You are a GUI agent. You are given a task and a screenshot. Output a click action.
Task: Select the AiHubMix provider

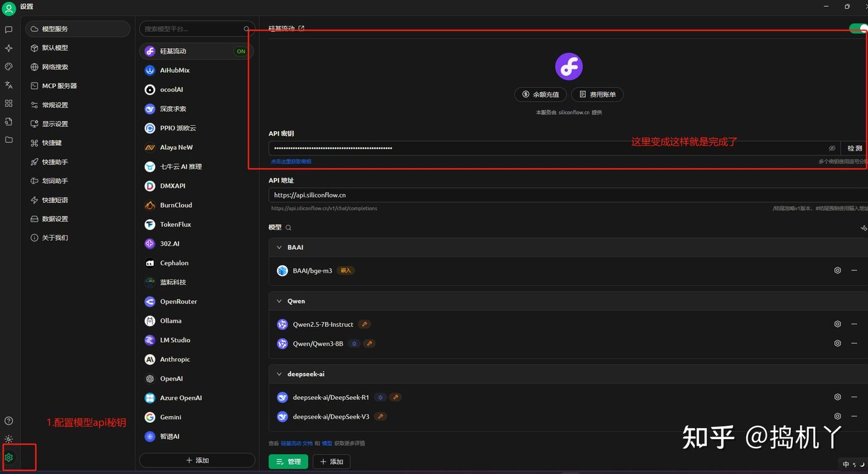(197, 70)
